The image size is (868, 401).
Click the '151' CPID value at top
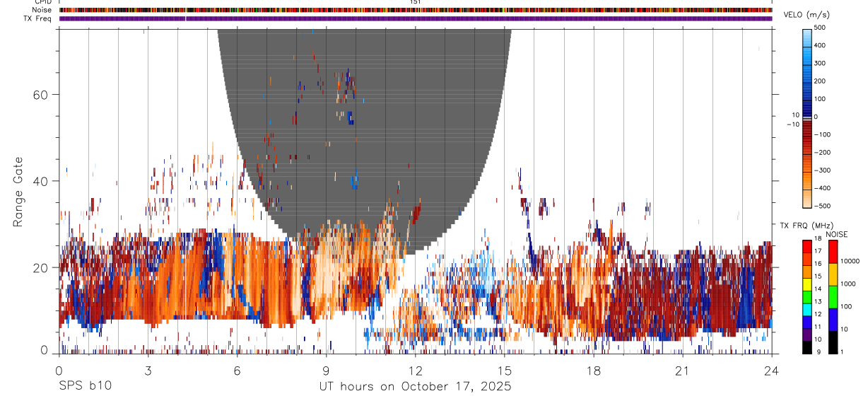(415, 2)
